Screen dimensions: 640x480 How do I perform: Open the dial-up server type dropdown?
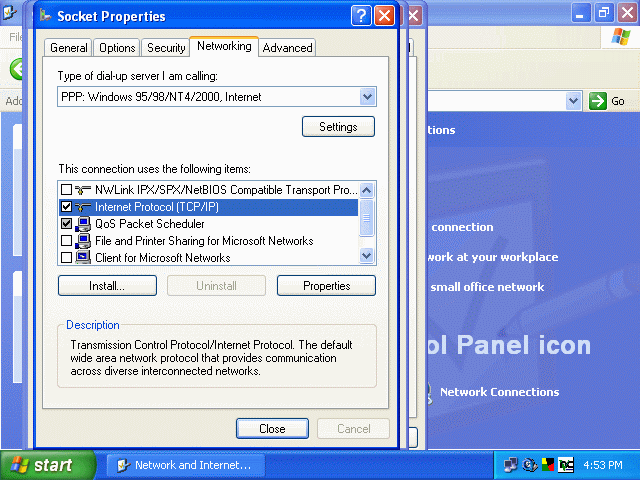(367, 97)
